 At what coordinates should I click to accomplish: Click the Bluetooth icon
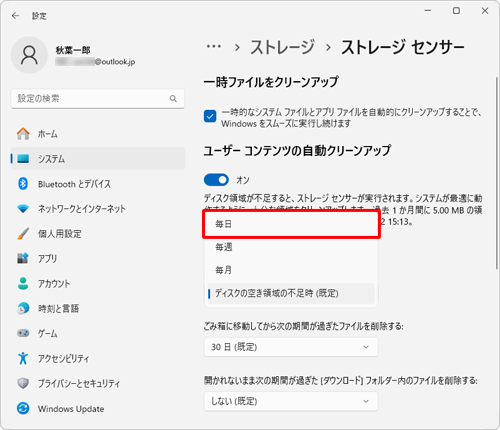[x=23, y=184]
